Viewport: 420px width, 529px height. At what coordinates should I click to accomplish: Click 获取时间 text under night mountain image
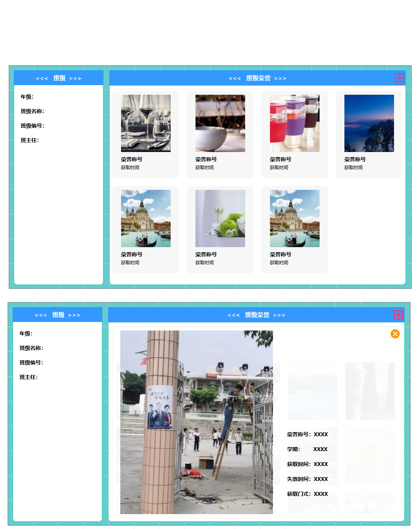coord(354,168)
